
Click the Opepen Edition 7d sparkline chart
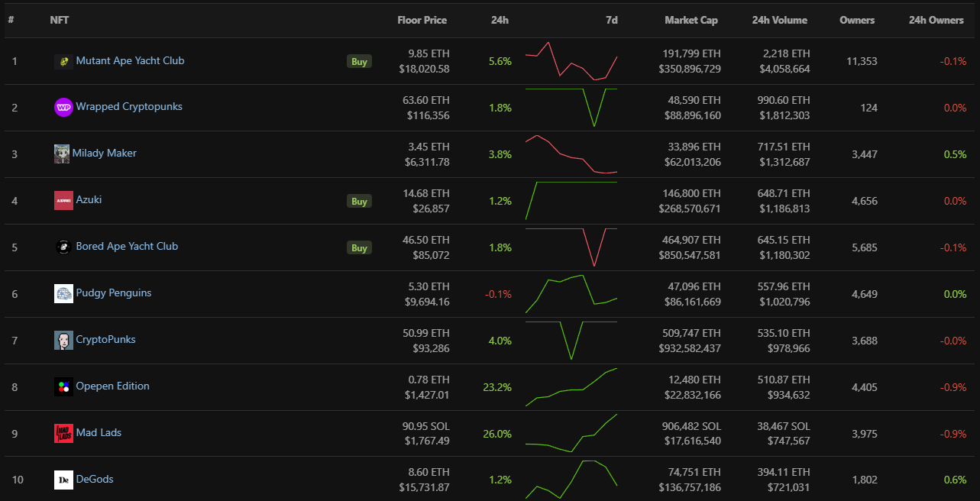(571, 387)
